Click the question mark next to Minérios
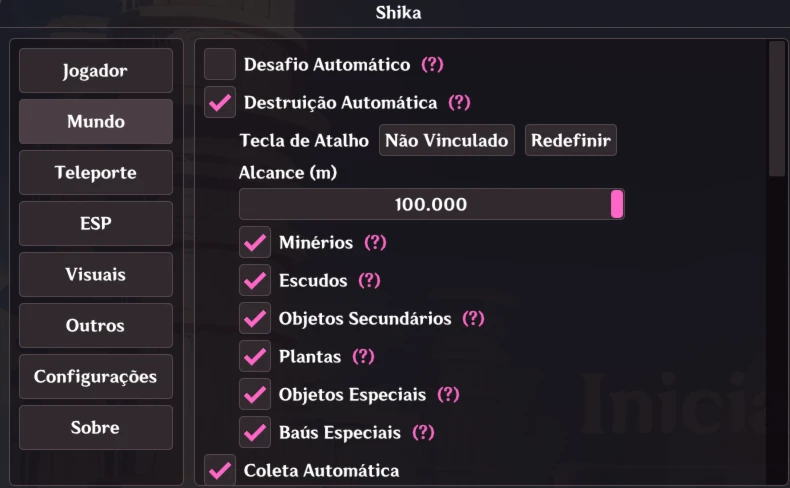 (375, 242)
